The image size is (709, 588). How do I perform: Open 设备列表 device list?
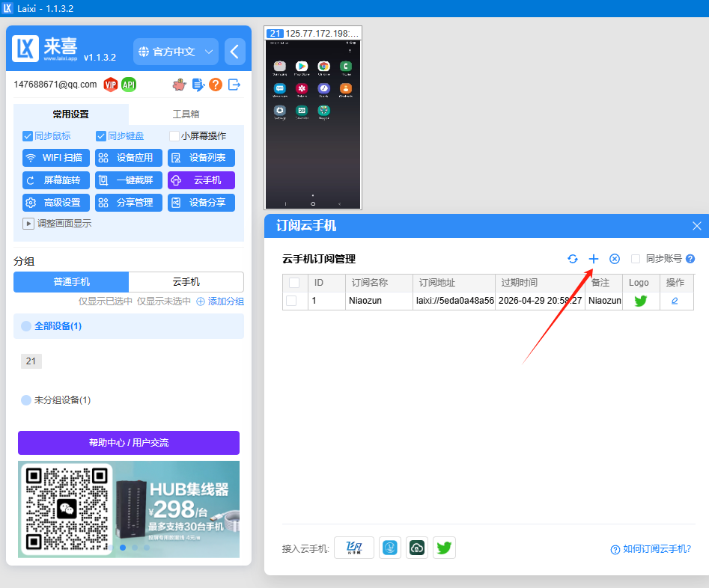tap(201, 158)
